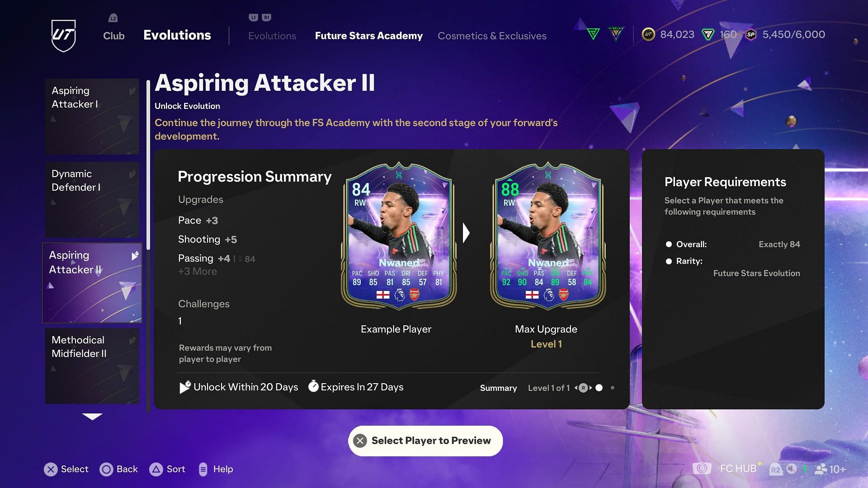
Task: Select the timer Expires In icon
Action: click(x=312, y=387)
